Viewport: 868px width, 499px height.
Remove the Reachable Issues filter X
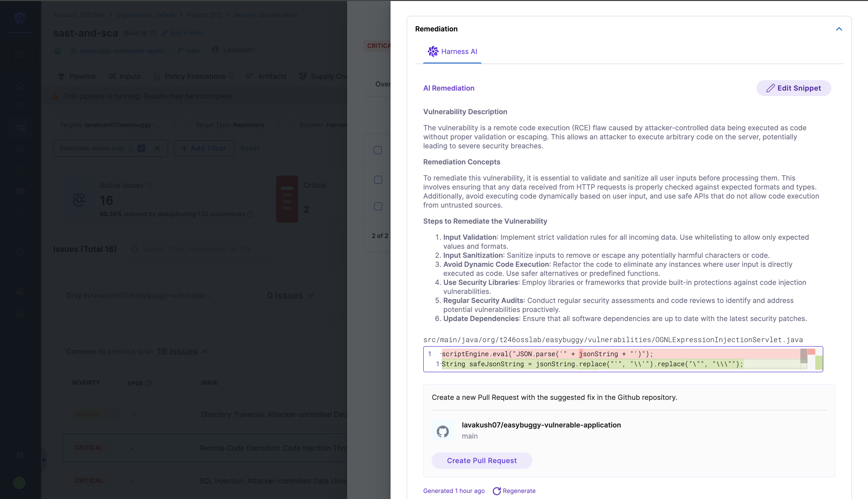click(x=157, y=148)
